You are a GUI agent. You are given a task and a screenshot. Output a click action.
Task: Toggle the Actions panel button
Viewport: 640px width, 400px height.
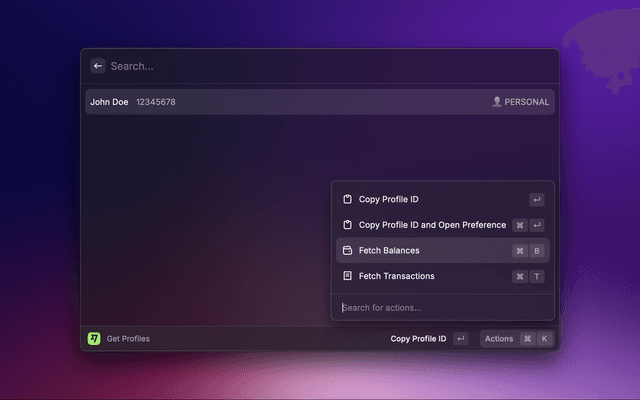pos(499,339)
